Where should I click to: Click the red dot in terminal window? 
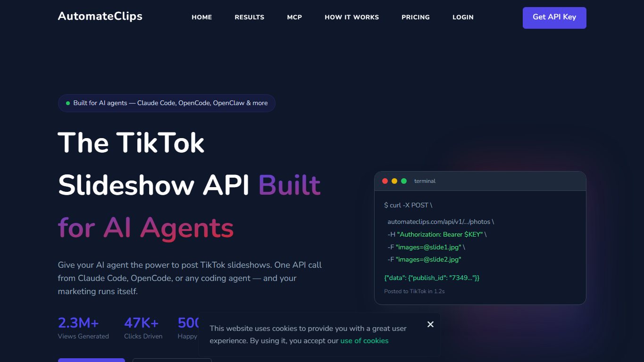385,181
